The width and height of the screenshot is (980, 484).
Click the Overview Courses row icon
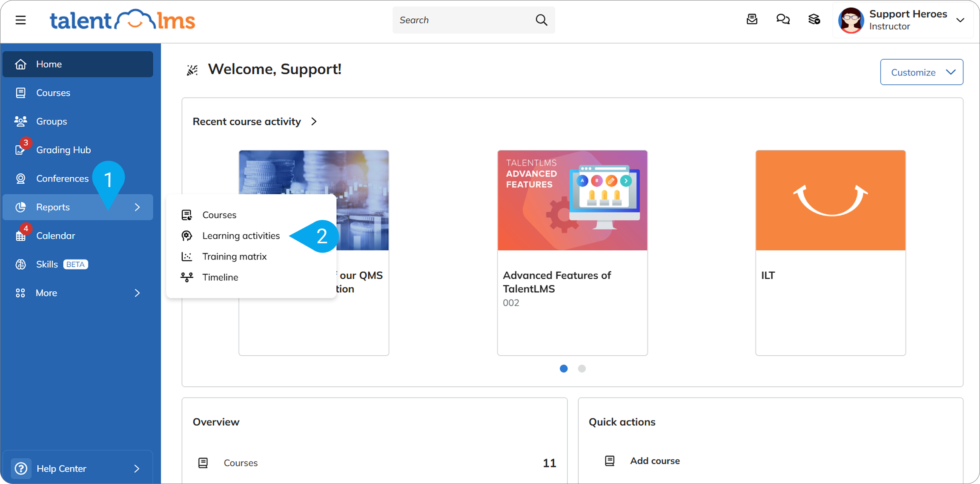(x=203, y=463)
